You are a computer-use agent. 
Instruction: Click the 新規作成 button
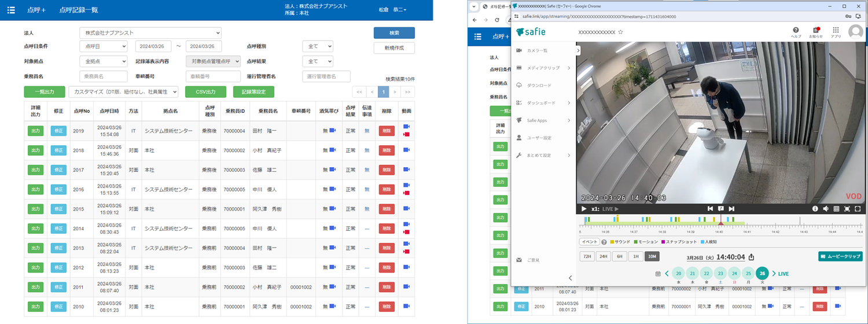point(394,48)
